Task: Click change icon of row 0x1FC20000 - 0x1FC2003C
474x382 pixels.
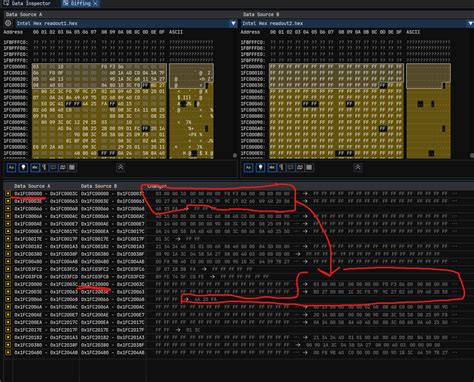Action: 8,284
